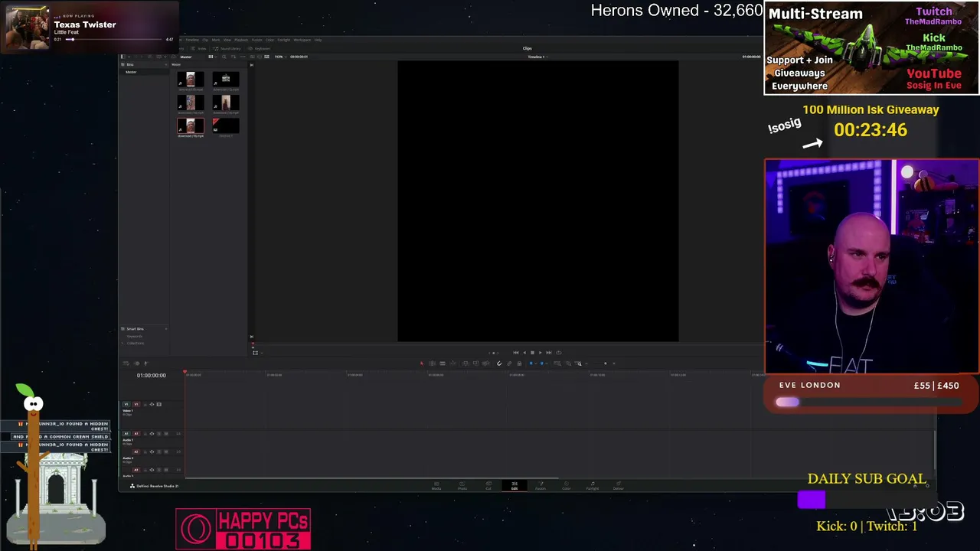Collapse the Smart Bins section dropdown
Viewport: 980px width, 551px height.
click(165, 329)
